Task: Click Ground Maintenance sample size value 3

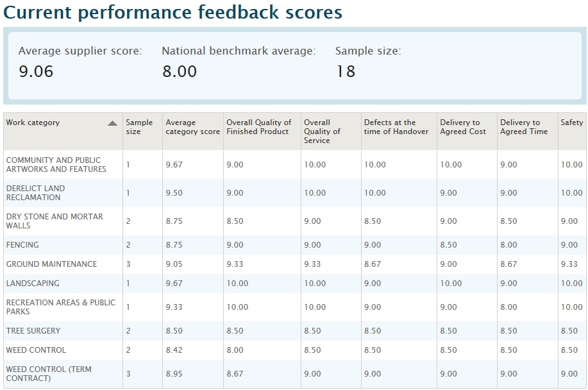Action: tap(128, 264)
